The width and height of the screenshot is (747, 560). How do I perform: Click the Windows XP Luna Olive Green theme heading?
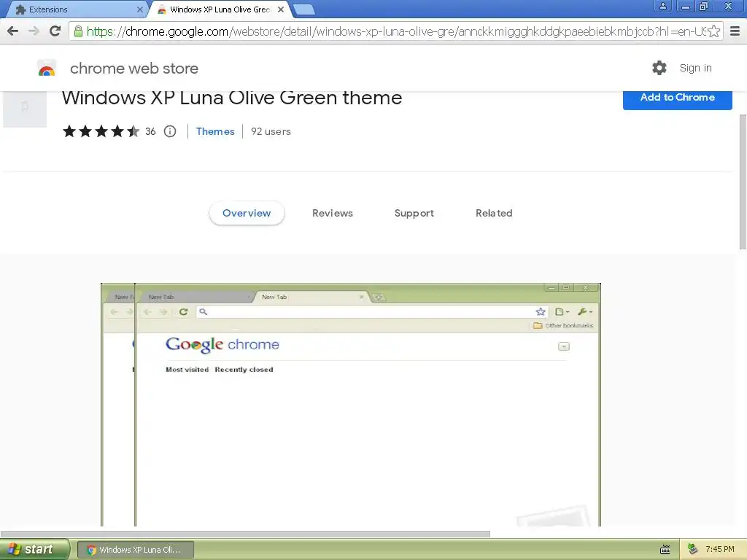[232, 98]
